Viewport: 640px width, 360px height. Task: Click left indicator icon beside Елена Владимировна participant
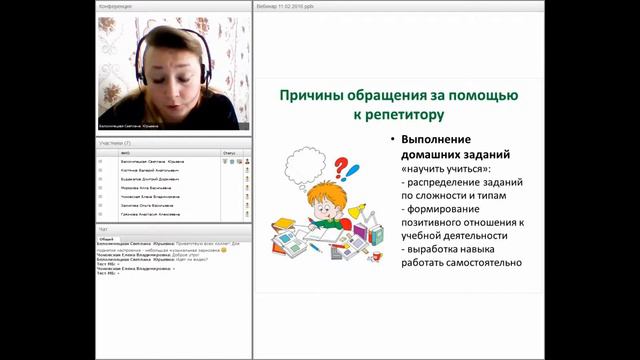click(100, 197)
